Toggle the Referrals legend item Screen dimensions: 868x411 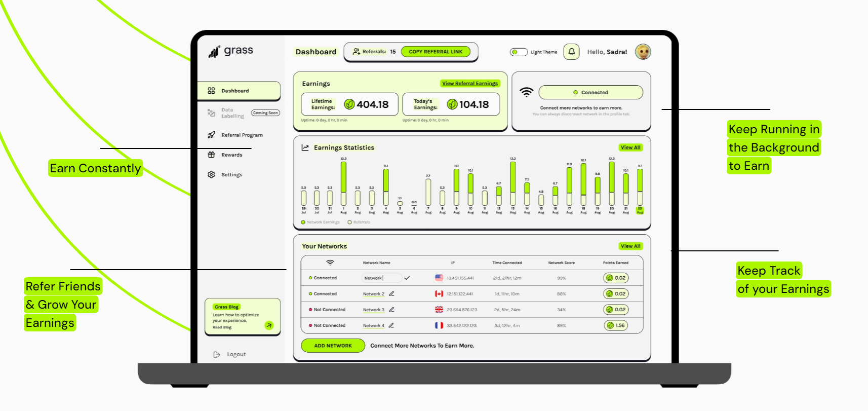coord(359,222)
